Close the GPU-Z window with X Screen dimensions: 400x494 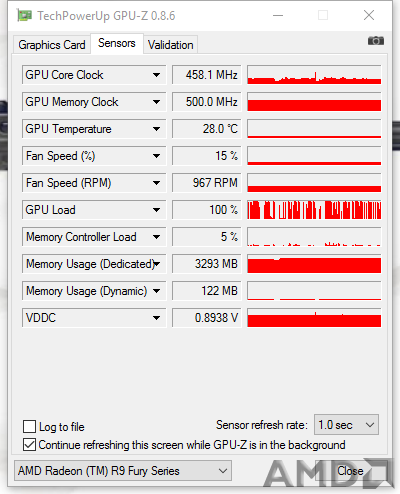pos(369,15)
